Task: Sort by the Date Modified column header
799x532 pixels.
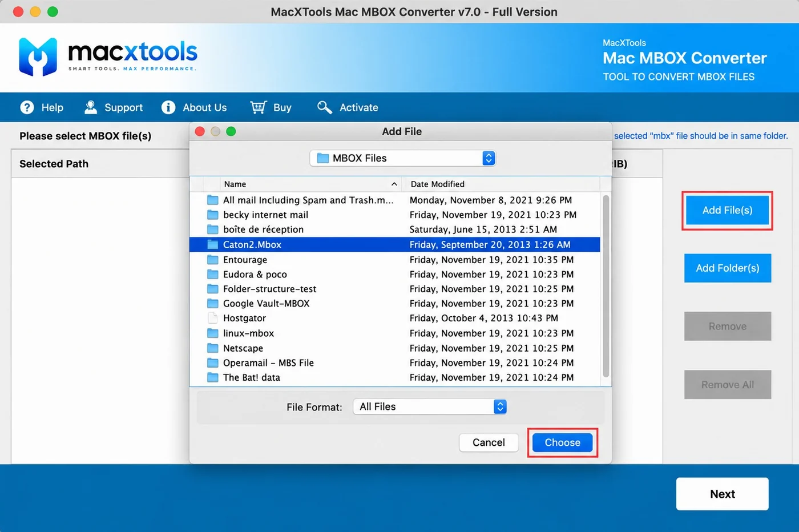Action: [501, 184]
